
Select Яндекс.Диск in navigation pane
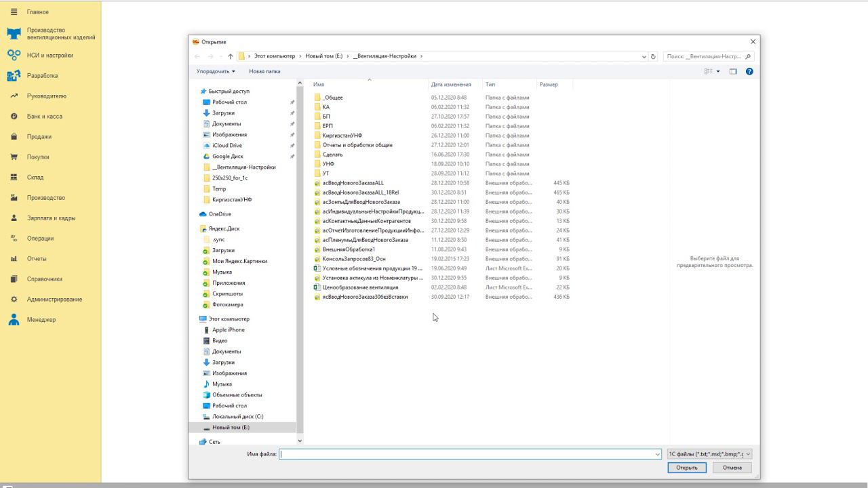click(224, 229)
